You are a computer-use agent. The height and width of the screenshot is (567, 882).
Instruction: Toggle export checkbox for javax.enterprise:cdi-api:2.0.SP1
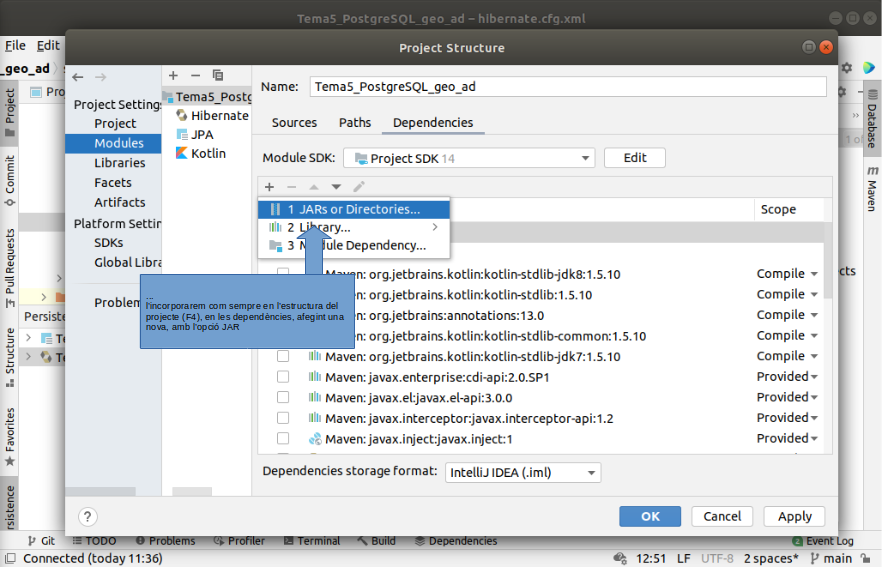coord(283,377)
